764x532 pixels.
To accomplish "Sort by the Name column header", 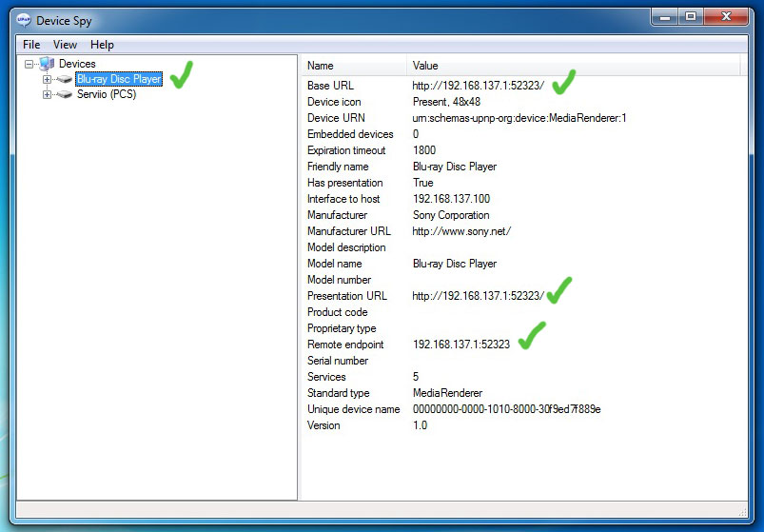I will point(354,66).
